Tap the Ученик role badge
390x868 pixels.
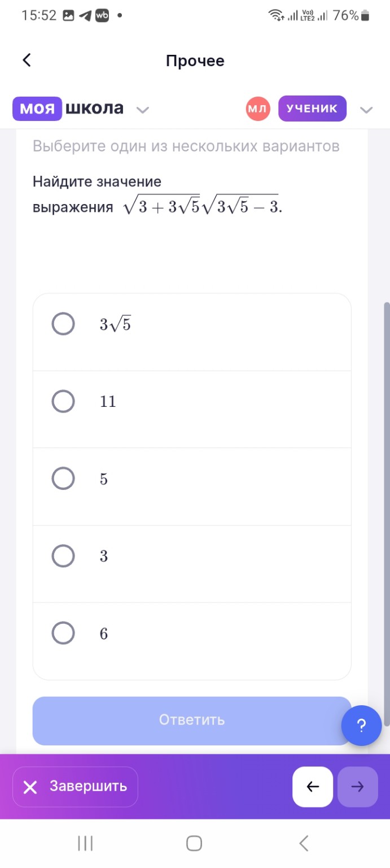click(312, 109)
